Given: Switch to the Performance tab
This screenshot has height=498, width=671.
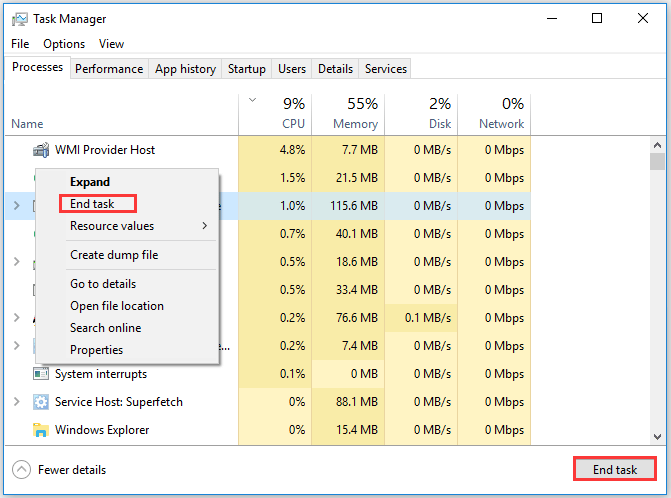Looking at the screenshot, I should click(x=109, y=69).
